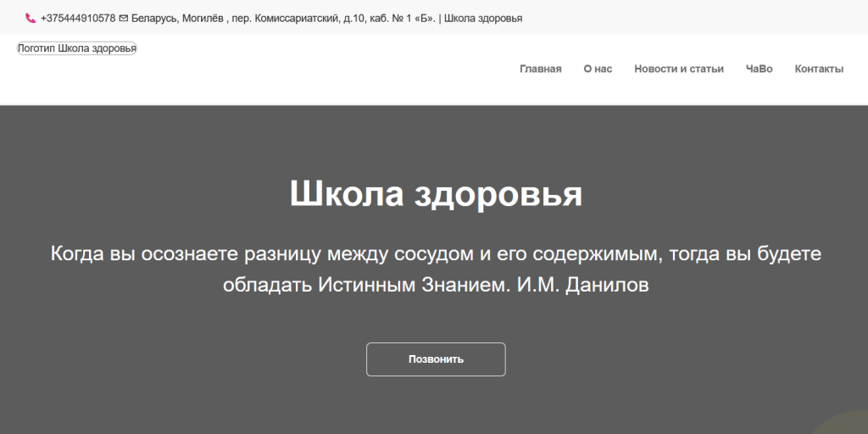Click the beige decorative circle in the corner
The image size is (868, 434).
pos(842,423)
